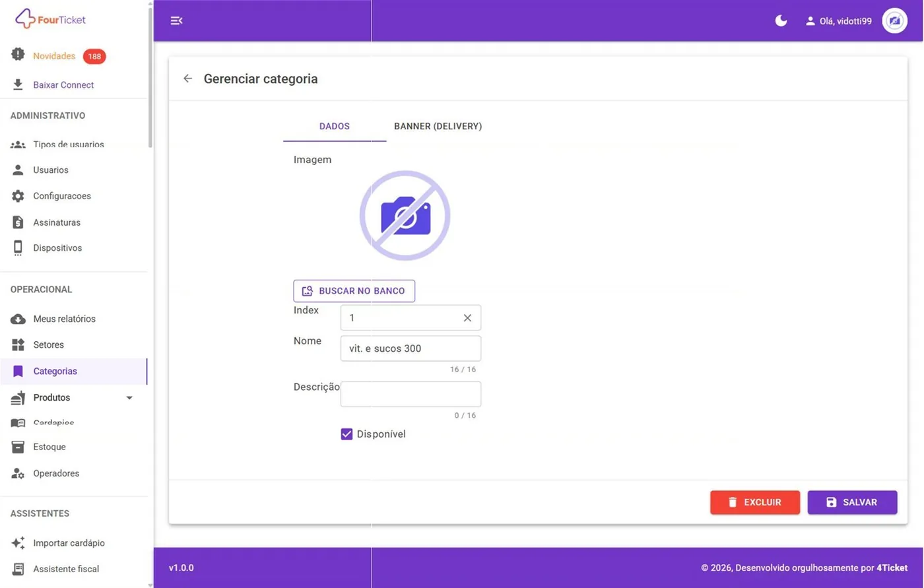Click the 4Ticket link in the footer

pyautogui.click(x=892, y=568)
